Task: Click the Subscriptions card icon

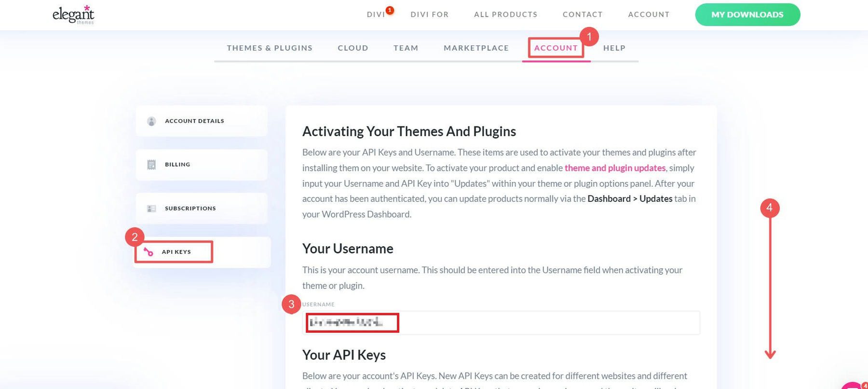Action: [151, 208]
